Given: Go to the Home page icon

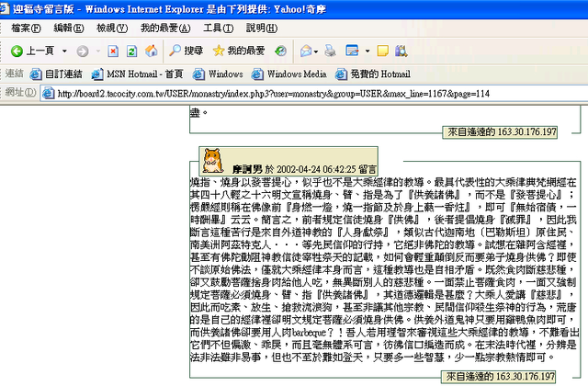Looking at the screenshot, I should coord(151,51).
